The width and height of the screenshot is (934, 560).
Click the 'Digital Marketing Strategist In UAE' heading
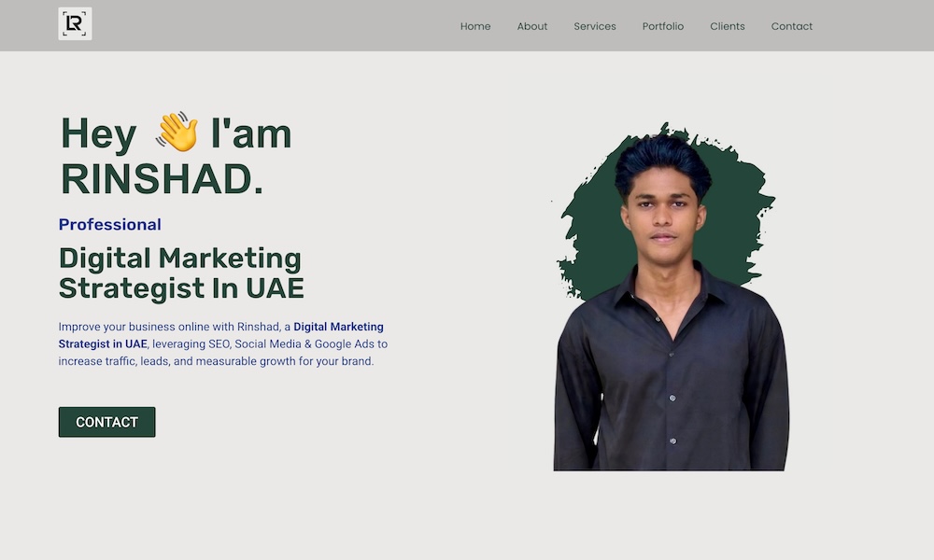tap(181, 273)
